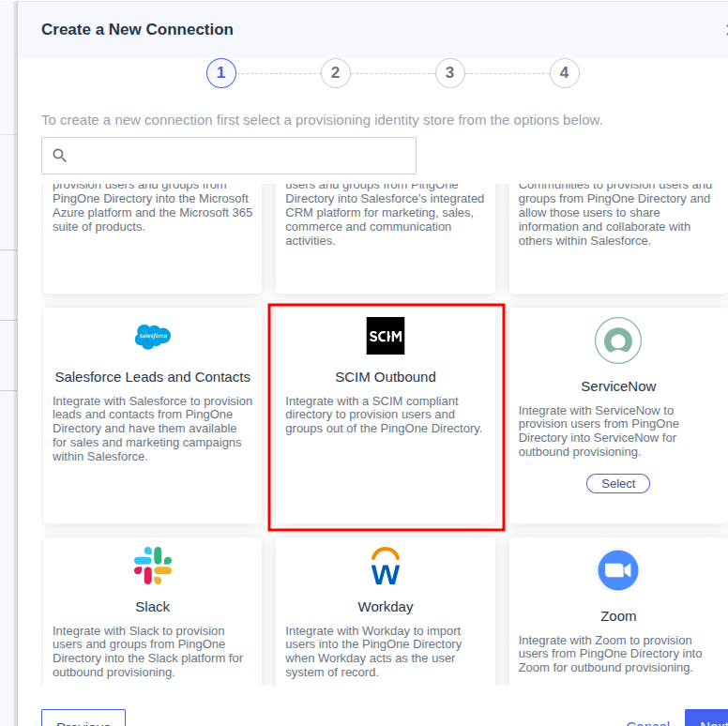
Task: Go to wizard step 2
Action: [x=335, y=73]
